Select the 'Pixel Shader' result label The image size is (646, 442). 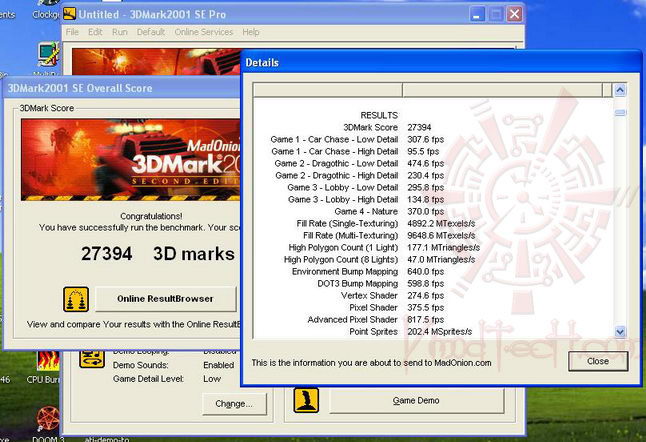(x=373, y=307)
